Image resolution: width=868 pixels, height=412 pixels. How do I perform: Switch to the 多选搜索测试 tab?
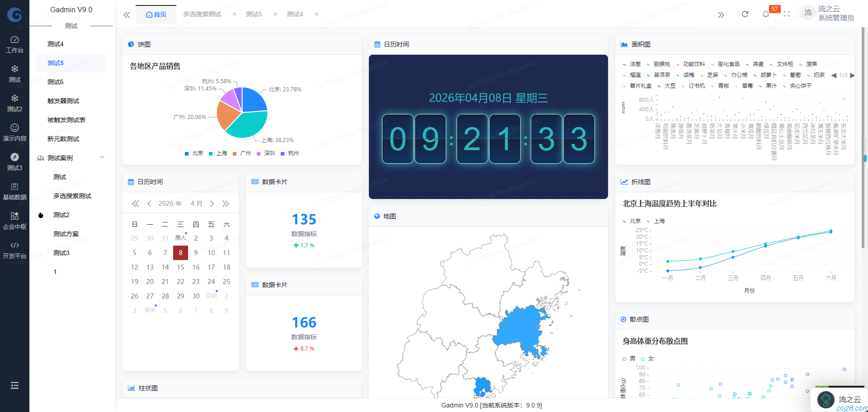point(202,14)
